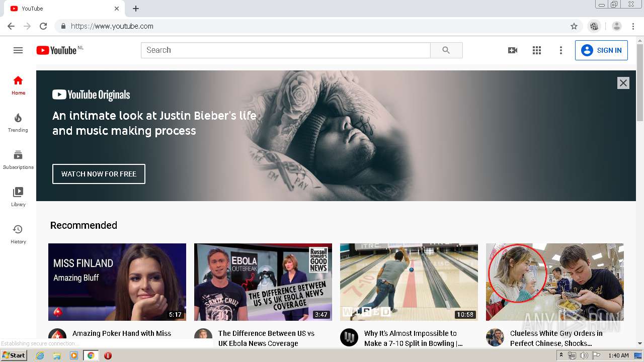Open the YouTube apps grid

point(537,50)
